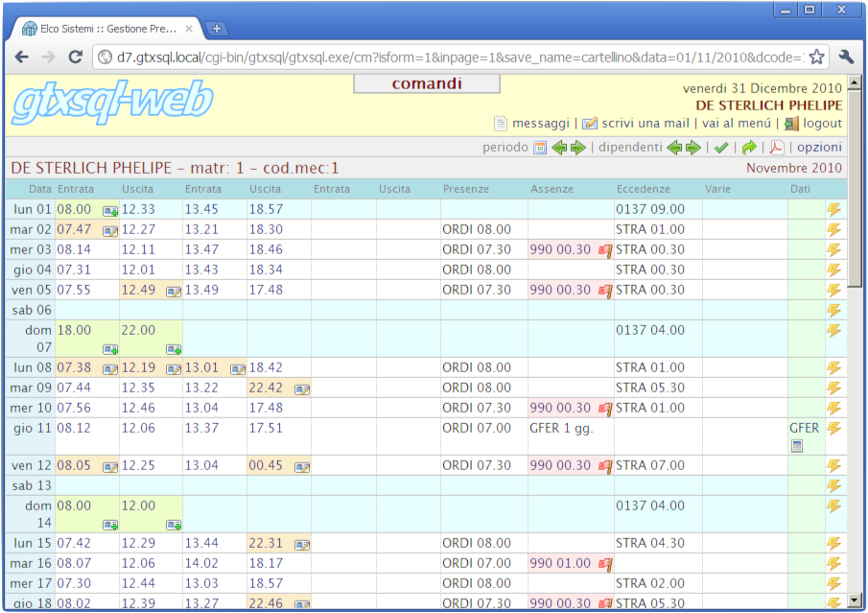Click edit icon next to 07.47 mar 02
This screenshot has height=613, width=868.
[x=110, y=231]
